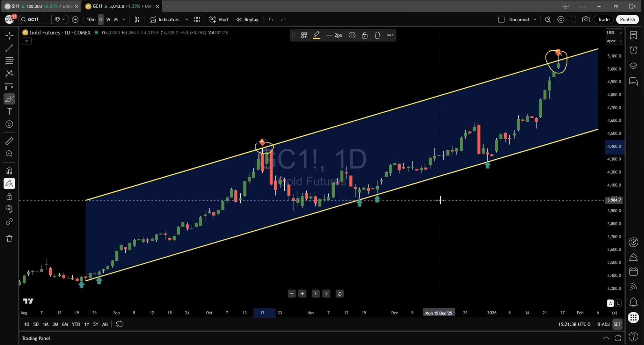
Task: Select the trend line drawing tool
Action: pyautogui.click(x=9, y=48)
